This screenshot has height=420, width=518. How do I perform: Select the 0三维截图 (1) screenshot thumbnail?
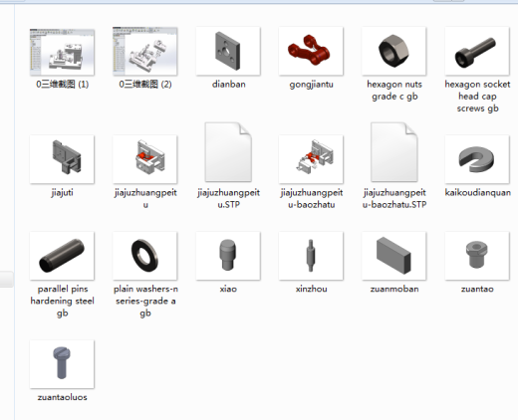[62, 52]
